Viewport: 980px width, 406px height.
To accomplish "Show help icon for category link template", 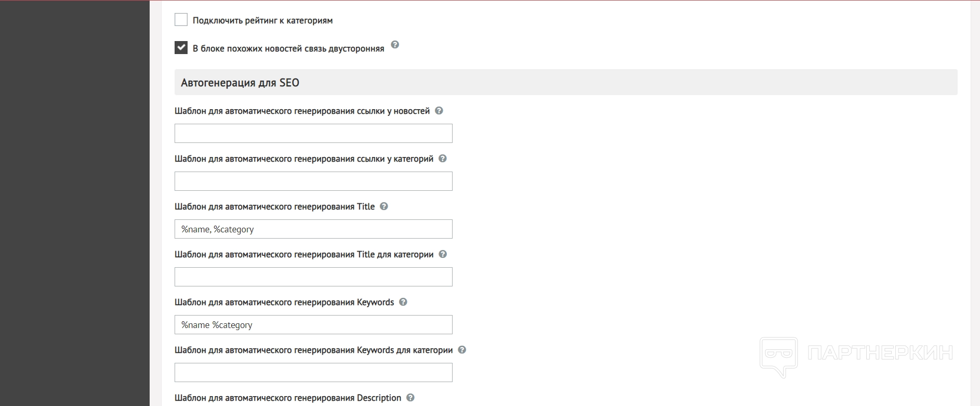I will [x=443, y=159].
